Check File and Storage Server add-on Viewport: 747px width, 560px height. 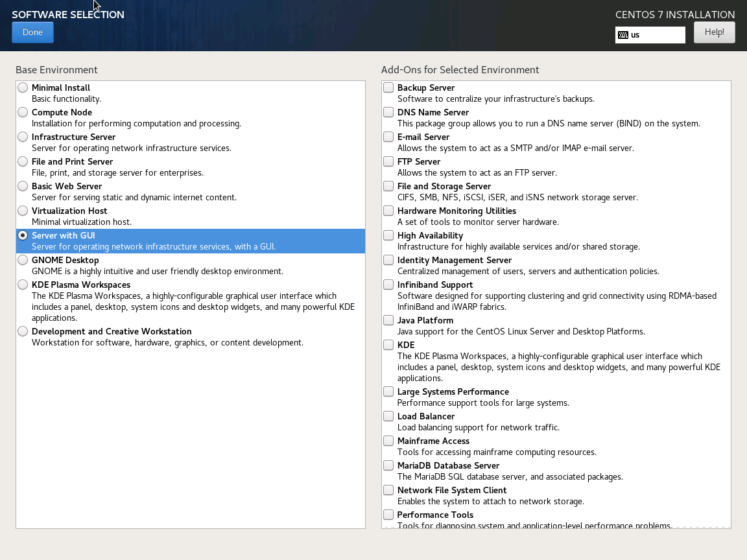click(388, 186)
